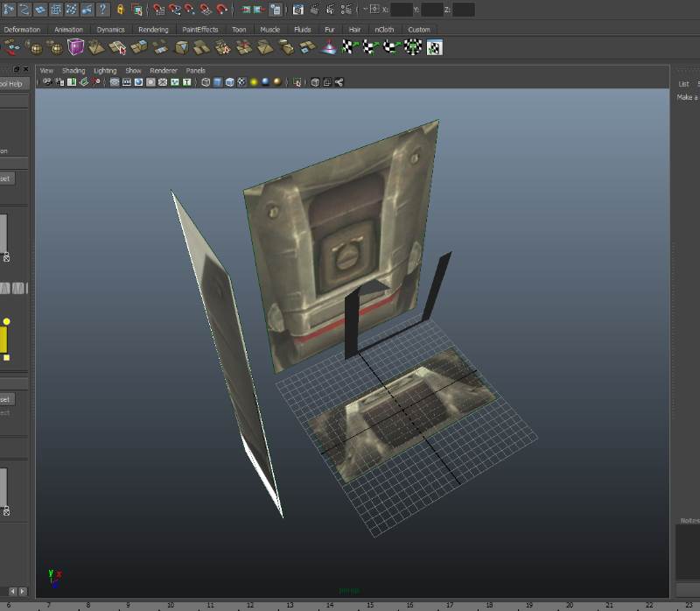The image size is (700, 611).
Task: Click the right scroll arrow at bottom left
Action: tap(23, 592)
